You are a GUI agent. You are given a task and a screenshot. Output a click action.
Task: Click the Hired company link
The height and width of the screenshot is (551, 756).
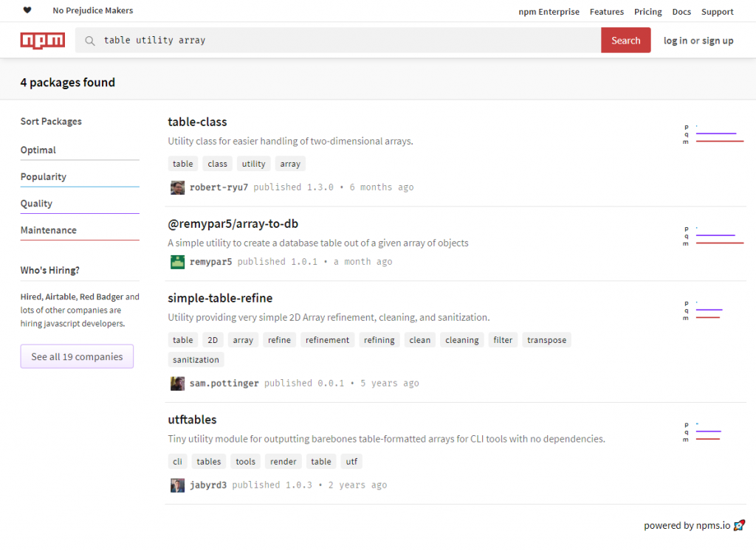pyautogui.click(x=31, y=297)
